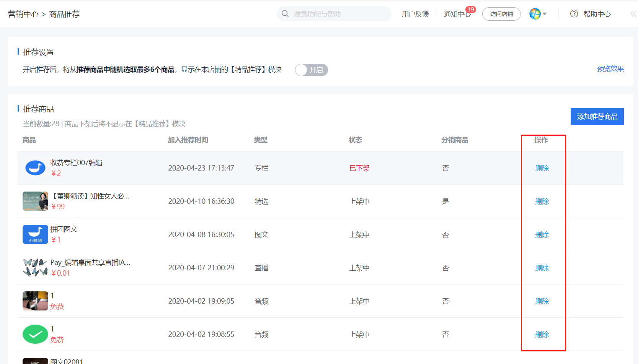Click 访问店铺 button

[x=501, y=14]
